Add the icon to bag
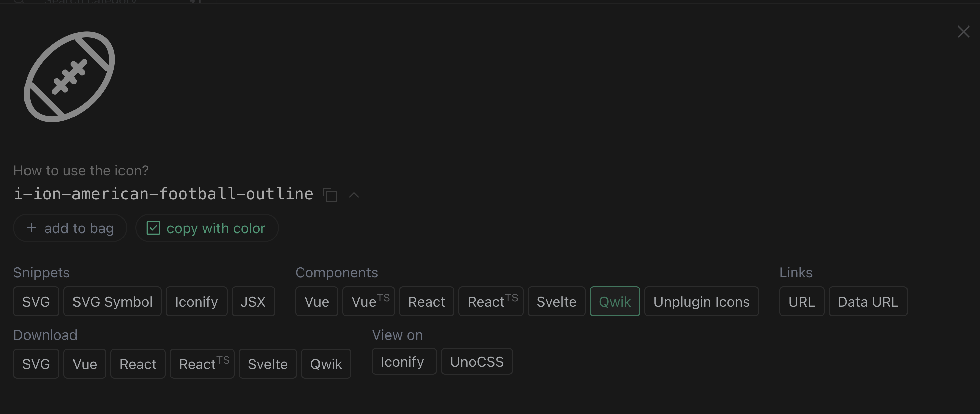980x414 pixels. 70,228
